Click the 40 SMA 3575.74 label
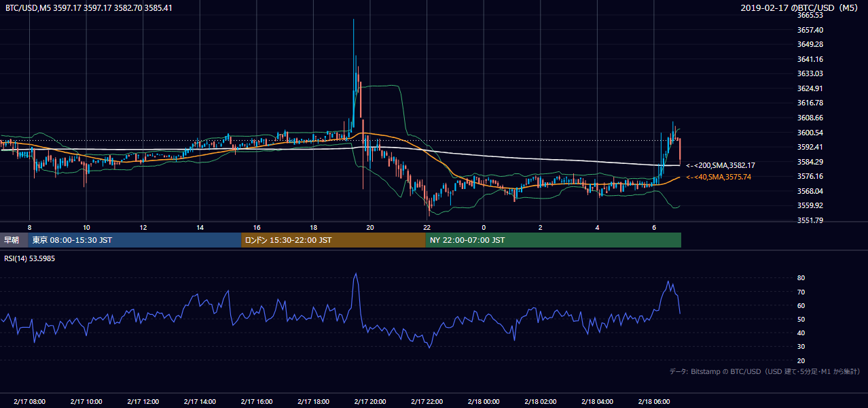 [719, 177]
